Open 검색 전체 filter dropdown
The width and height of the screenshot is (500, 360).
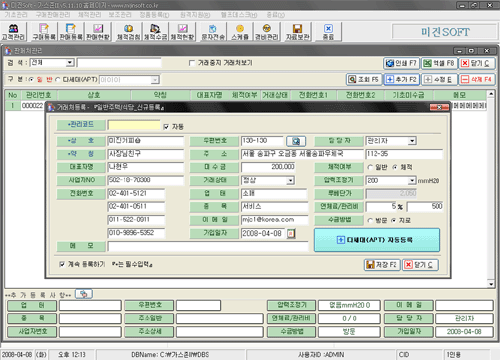[x=70, y=63]
